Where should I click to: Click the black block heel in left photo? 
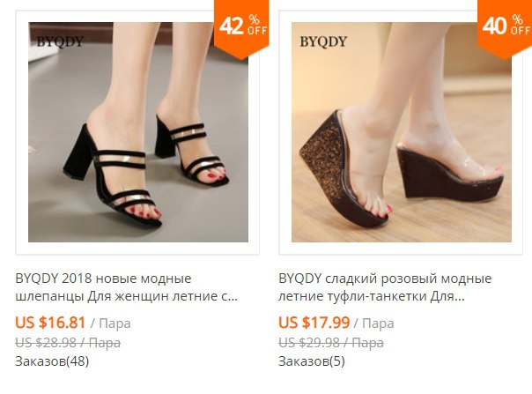click(78, 152)
